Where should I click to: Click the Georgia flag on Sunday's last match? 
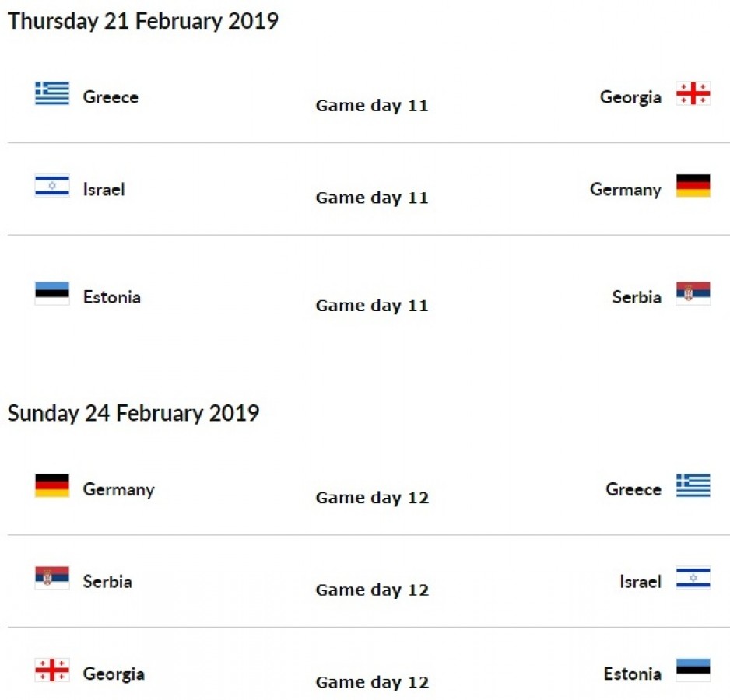pos(52,670)
